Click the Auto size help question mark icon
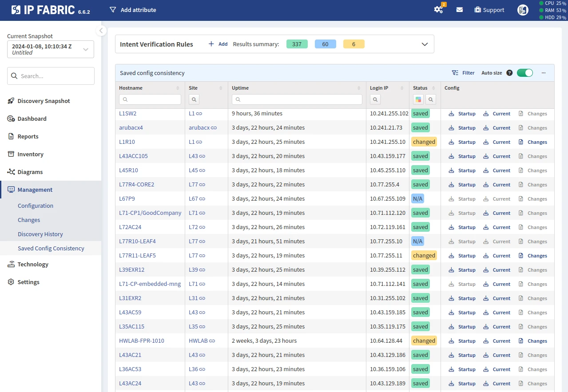This screenshot has width=568, height=392. tap(509, 73)
